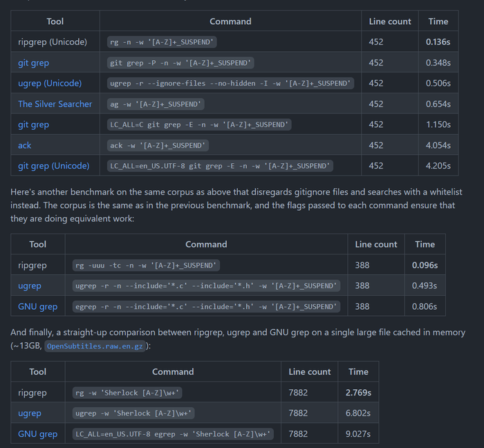Click "git grep" link in the 0.348s row
Viewport: 484px width, 448px height.
[x=33, y=62]
